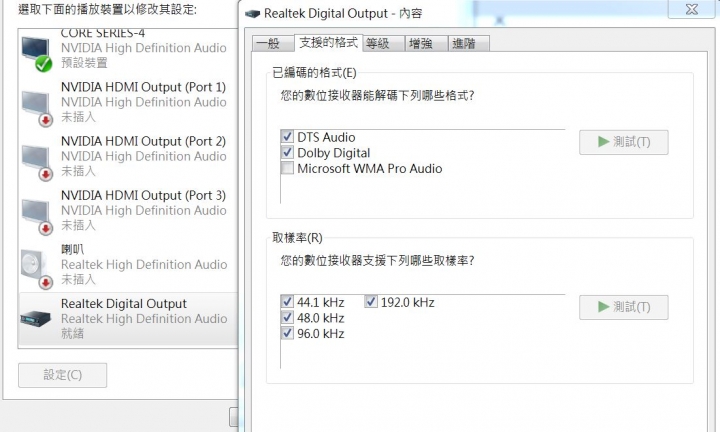
Task: Click the Realtek Digital Output receiver icon in list
Action: (35, 318)
